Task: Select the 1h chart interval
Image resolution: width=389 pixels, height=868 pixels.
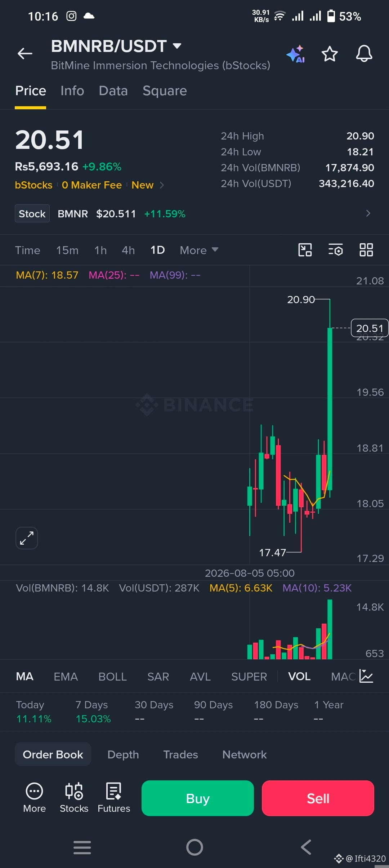Action: 100,250
